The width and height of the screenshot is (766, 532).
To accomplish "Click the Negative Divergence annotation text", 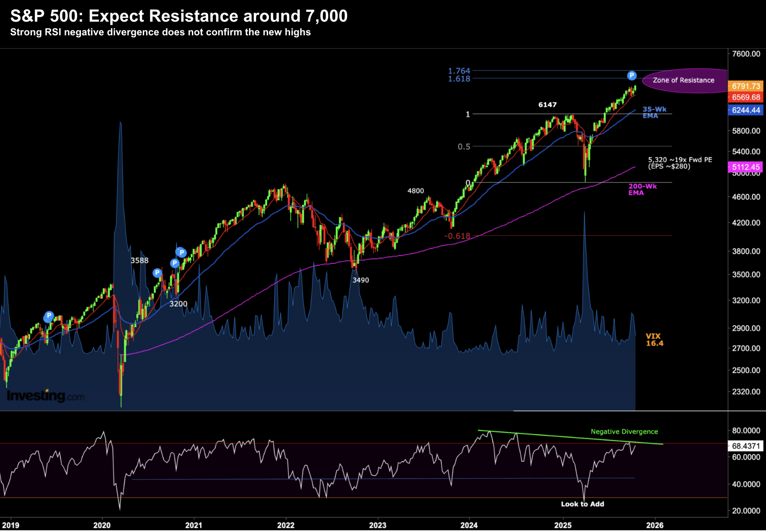I will tap(624, 432).
